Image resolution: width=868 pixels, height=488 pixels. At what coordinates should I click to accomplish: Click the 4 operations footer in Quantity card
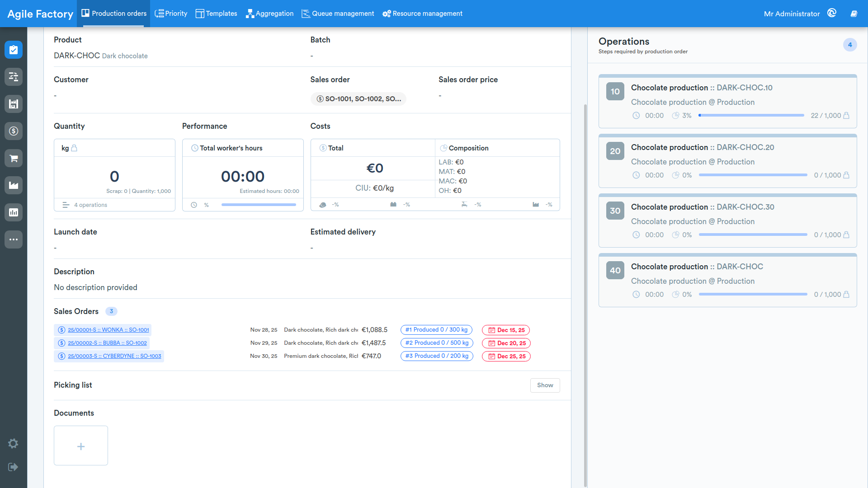115,205
